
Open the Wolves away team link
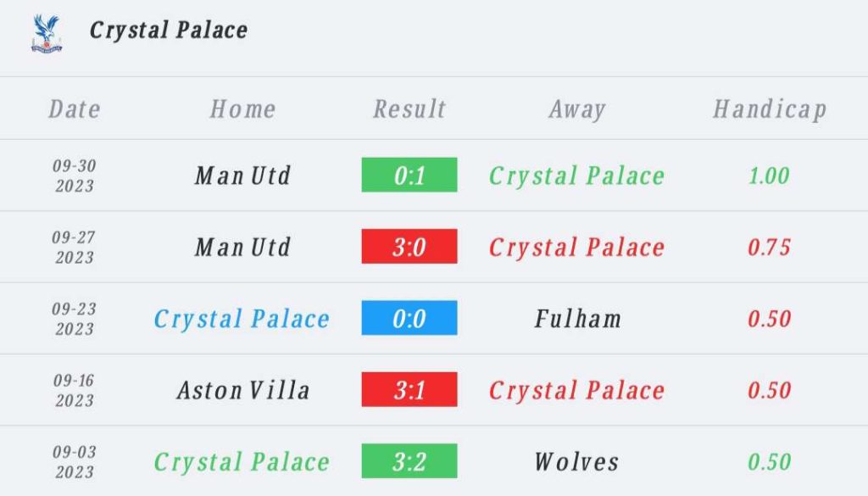[x=576, y=462]
